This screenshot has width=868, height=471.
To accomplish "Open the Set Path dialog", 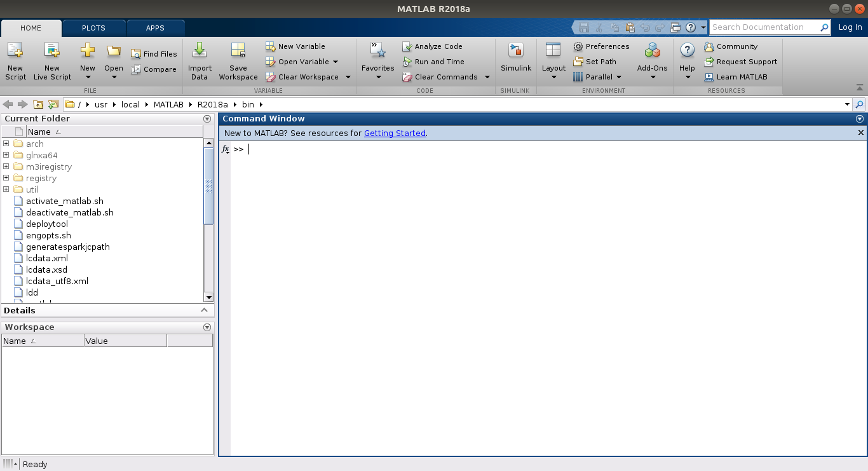I will pos(594,62).
